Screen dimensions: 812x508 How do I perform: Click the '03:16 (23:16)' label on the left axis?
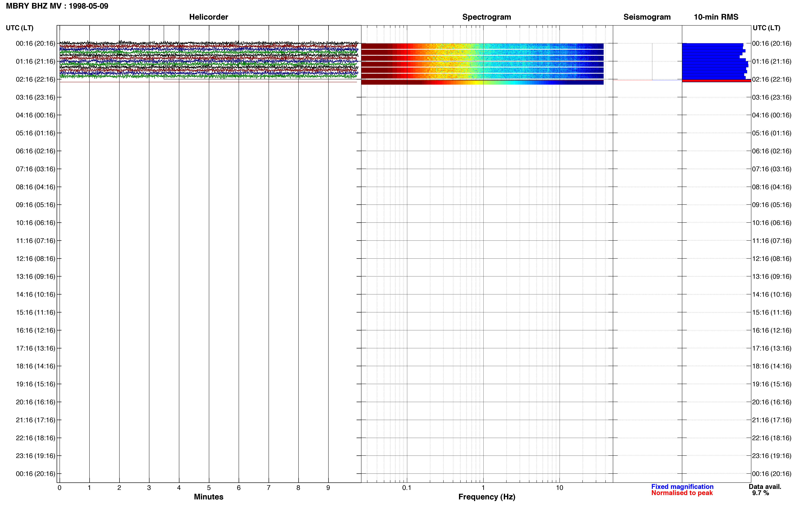(36, 97)
